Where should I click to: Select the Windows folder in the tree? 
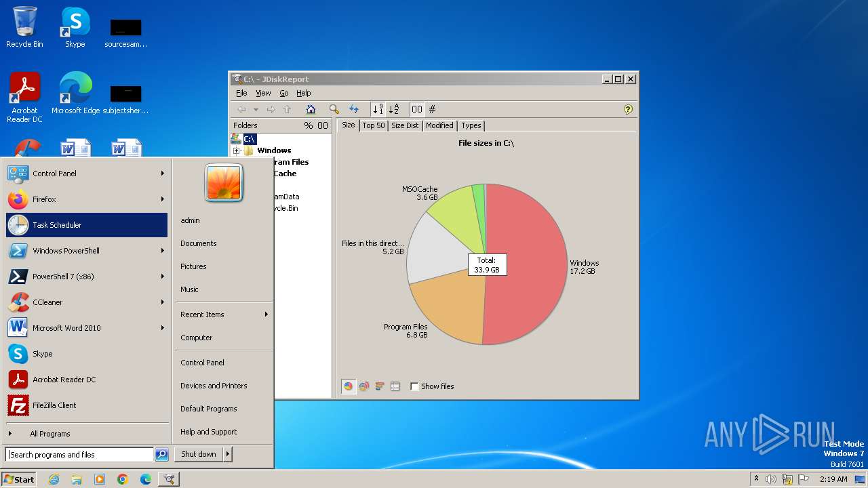[x=274, y=150]
